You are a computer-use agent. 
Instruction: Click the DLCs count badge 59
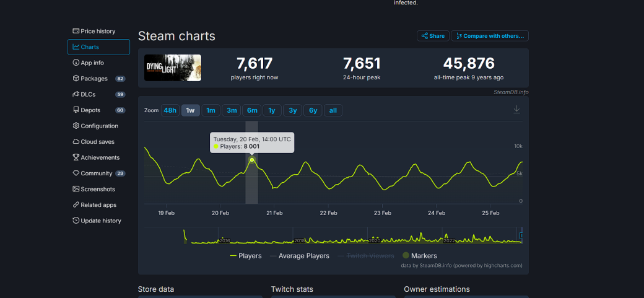(120, 95)
